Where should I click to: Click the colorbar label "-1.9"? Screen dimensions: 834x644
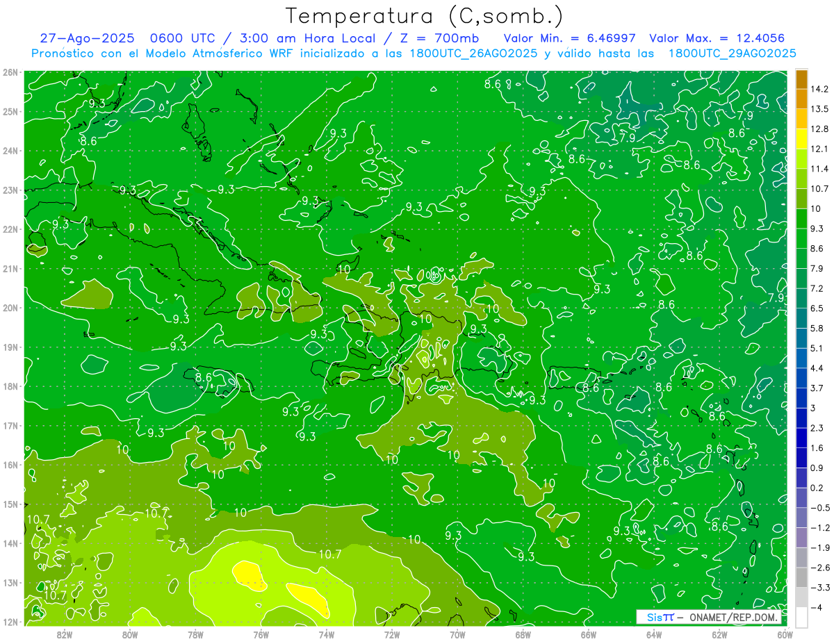819,547
